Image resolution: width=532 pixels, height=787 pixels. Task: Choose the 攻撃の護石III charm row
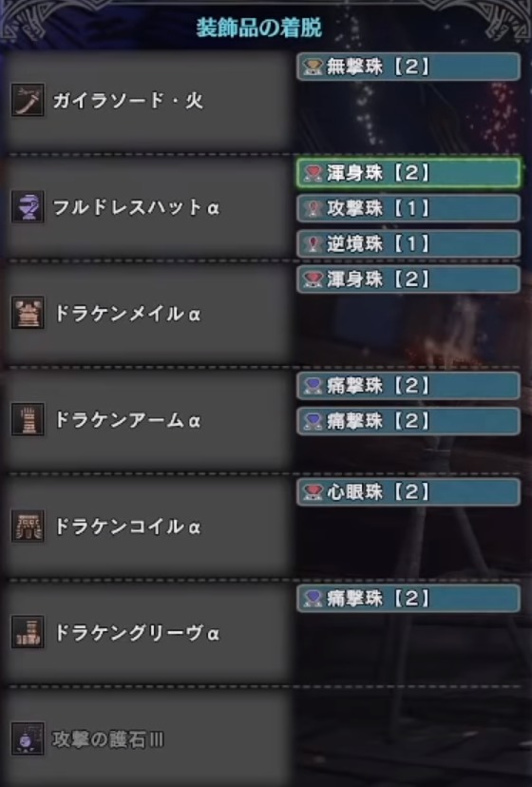148,739
